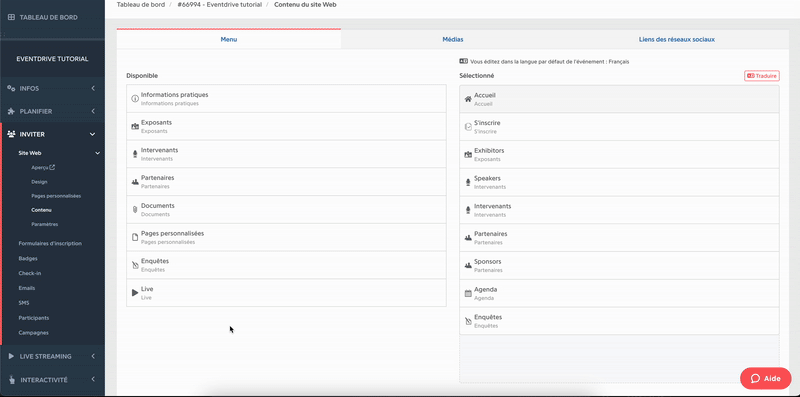Switch to the Menu tab
The width and height of the screenshot is (800, 397).
tap(229, 39)
